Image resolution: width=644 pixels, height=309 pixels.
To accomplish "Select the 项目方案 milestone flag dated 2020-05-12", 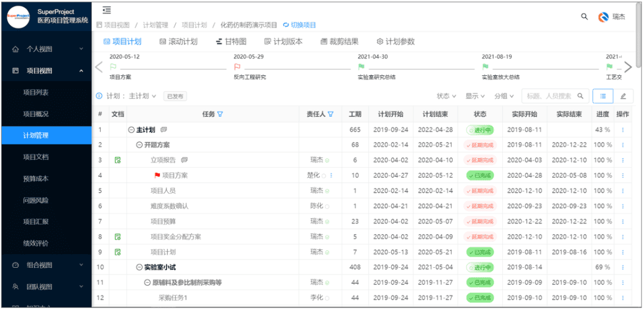I will [113, 67].
